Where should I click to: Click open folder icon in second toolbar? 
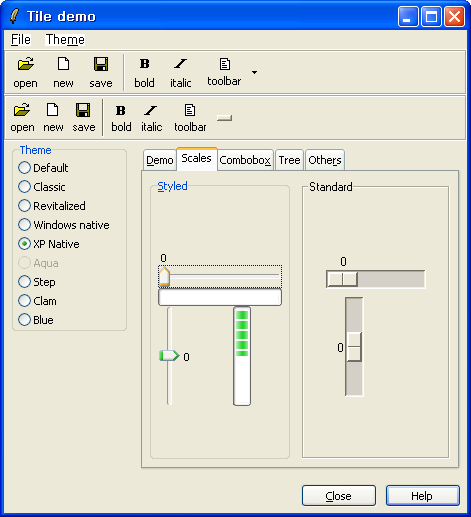[x=22, y=110]
